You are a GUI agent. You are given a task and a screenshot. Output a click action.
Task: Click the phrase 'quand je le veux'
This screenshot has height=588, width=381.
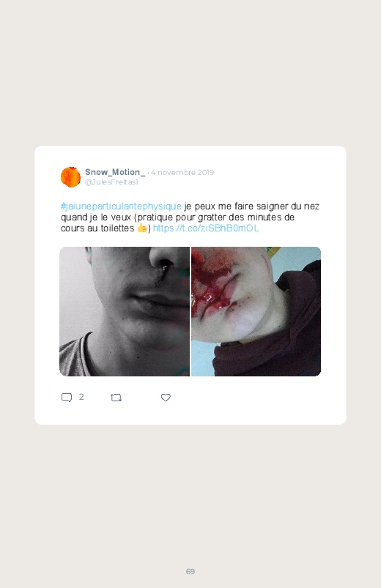[96, 217]
